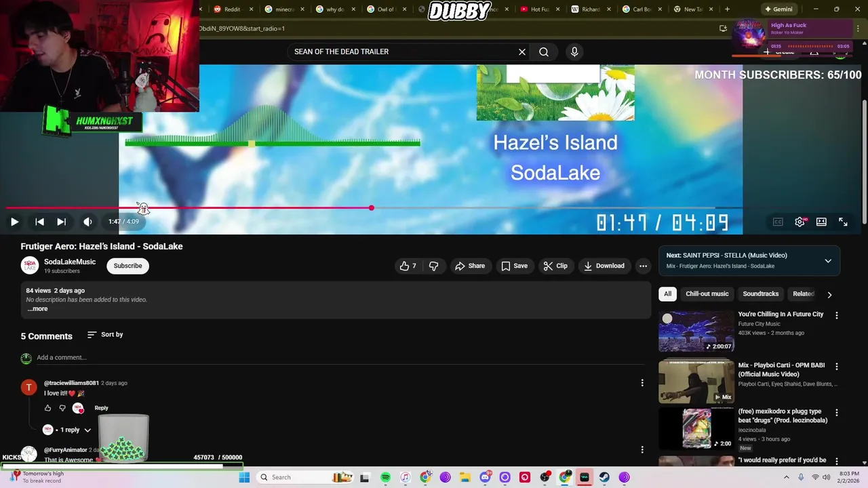Select the Related filter chip

point(803,294)
